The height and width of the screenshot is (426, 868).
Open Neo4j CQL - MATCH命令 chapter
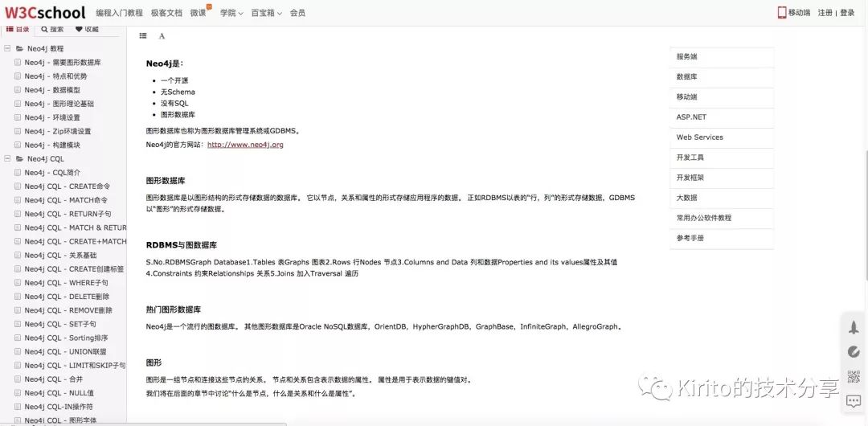pyautogui.click(x=66, y=200)
